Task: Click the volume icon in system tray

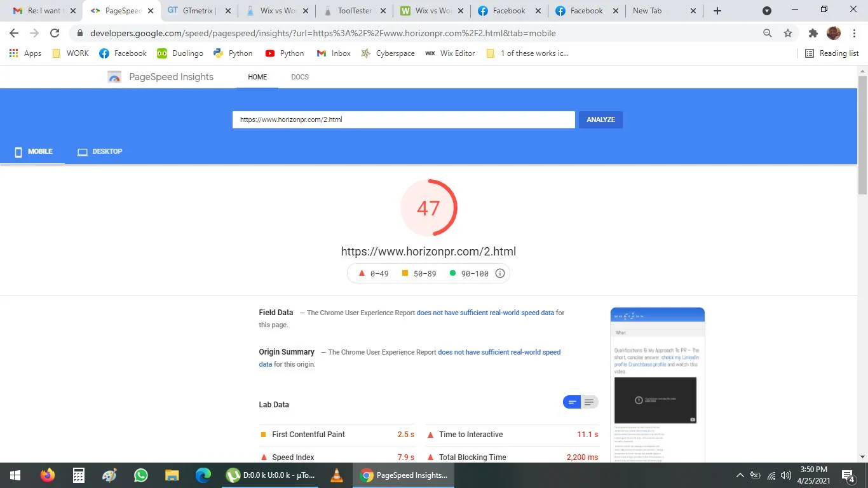Action: tap(787, 475)
